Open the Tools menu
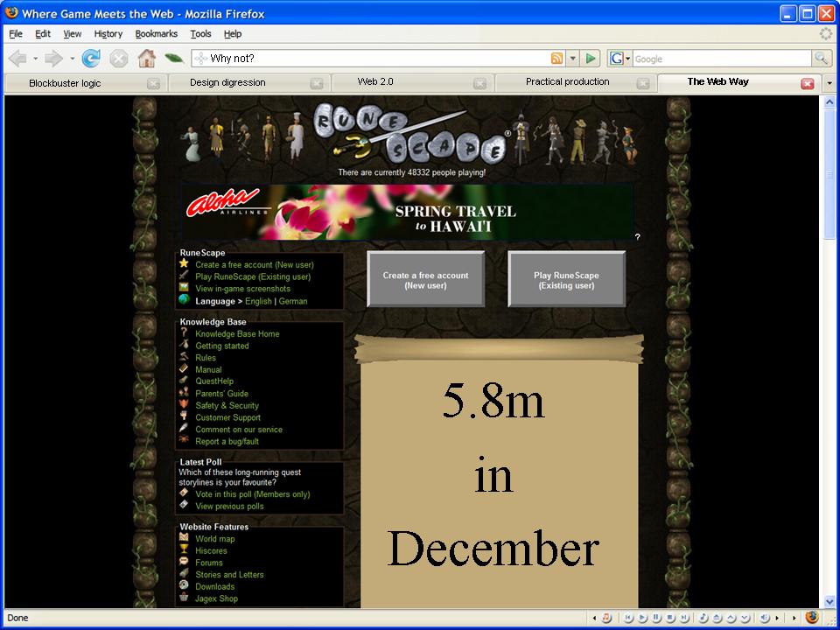 (x=201, y=34)
